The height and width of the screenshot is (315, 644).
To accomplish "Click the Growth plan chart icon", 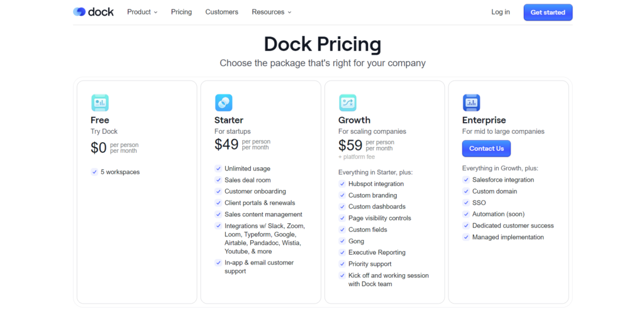I will [x=347, y=102].
